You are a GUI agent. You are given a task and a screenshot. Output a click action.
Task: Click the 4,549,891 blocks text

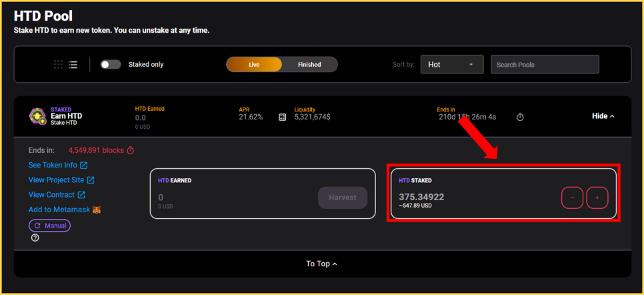tap(96, 150)
